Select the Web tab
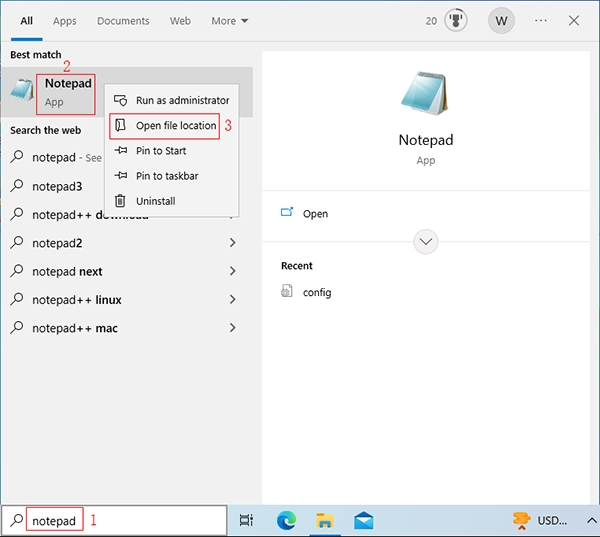This screenshot has height=537, width=600. [180, 21]
